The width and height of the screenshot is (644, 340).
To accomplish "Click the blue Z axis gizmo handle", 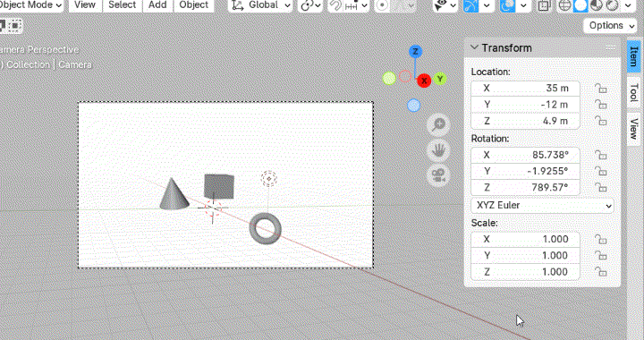I will pos(415,52).
